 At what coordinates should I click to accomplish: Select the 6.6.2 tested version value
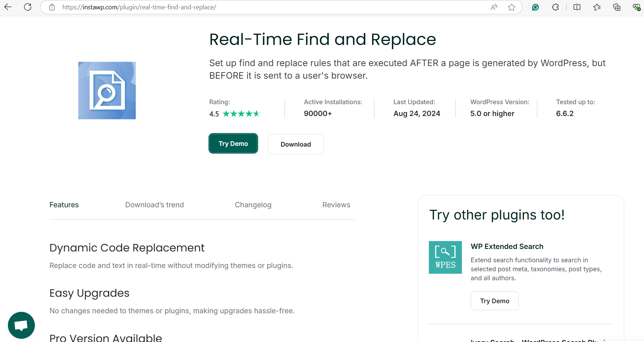coord(565,114)
